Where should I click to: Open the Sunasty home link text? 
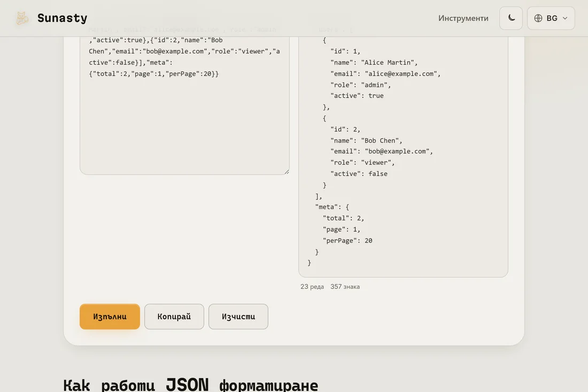[x=62, y=18]
